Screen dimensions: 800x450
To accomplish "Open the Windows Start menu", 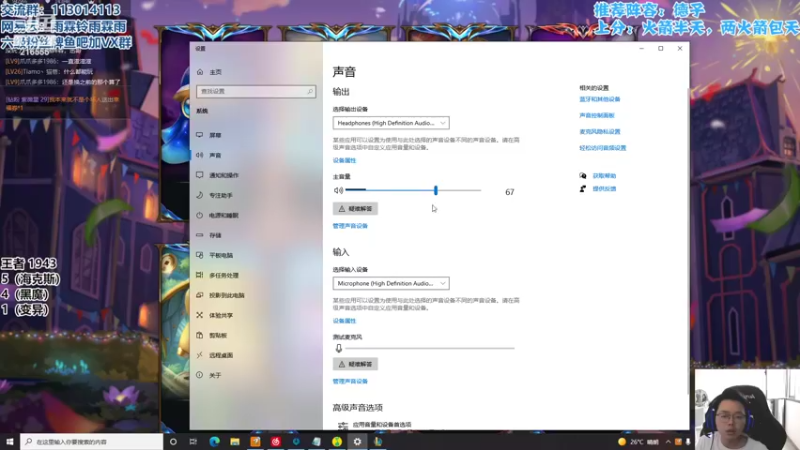I will click(10, 442).
